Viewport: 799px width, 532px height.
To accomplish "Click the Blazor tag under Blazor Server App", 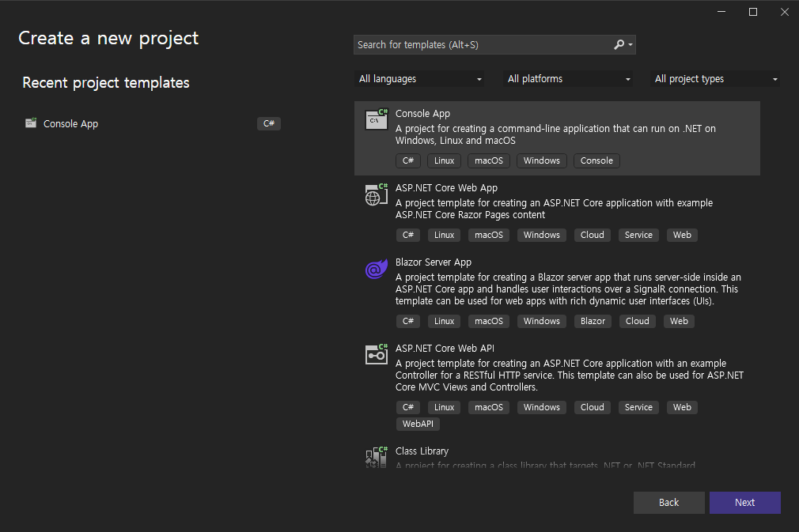I will tap(593, 321).
